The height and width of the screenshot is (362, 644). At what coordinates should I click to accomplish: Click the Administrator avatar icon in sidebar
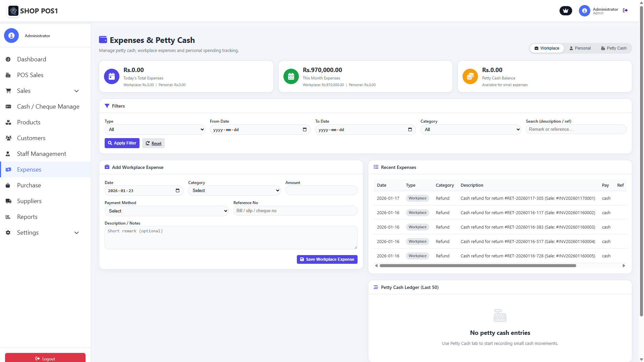coord(11,36)
